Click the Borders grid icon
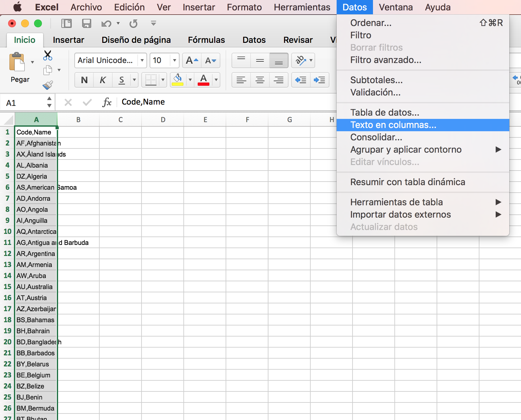Viewport: 521px width, 420px height. [151, 80]
